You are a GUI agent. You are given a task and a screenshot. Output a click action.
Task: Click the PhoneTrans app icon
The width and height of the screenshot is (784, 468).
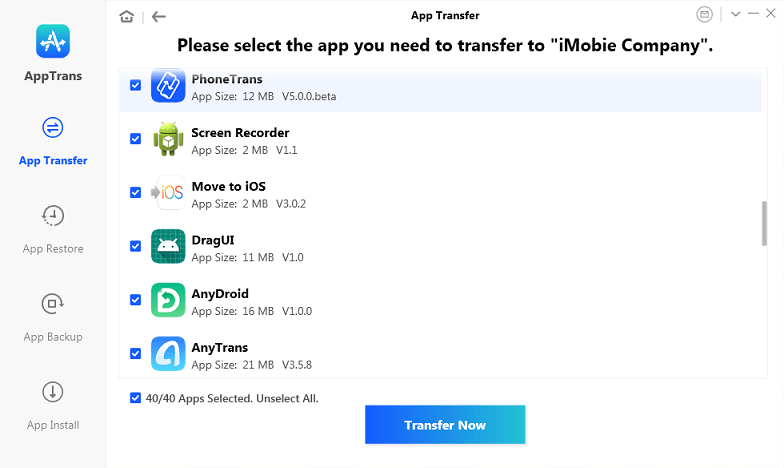point(168,86)
